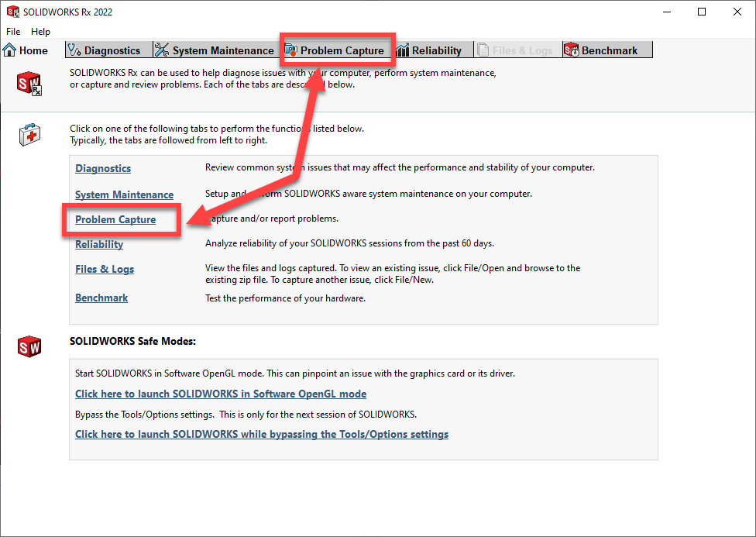Click the Benchmark stopwatch tab icon

tap(572, 50)
